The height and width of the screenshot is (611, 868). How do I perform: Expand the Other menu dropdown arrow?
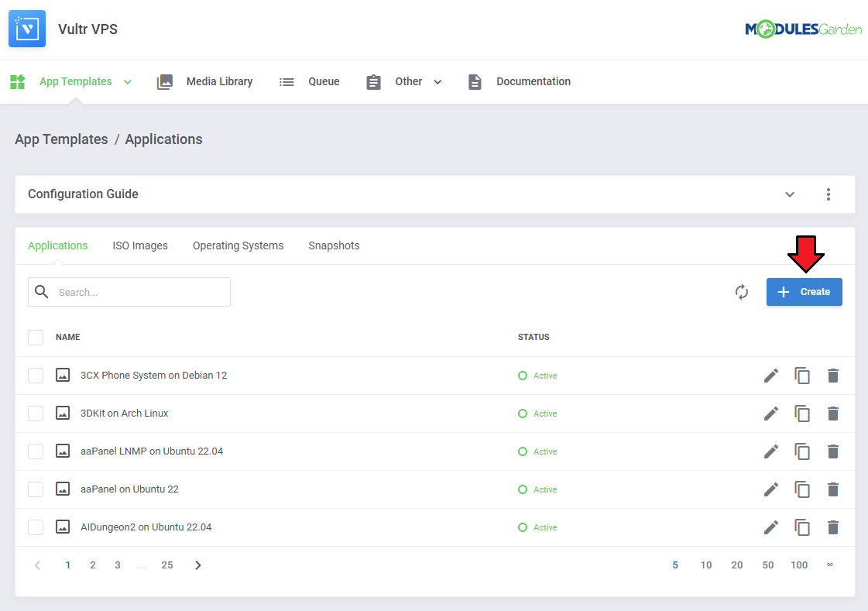tap(437, 82)
